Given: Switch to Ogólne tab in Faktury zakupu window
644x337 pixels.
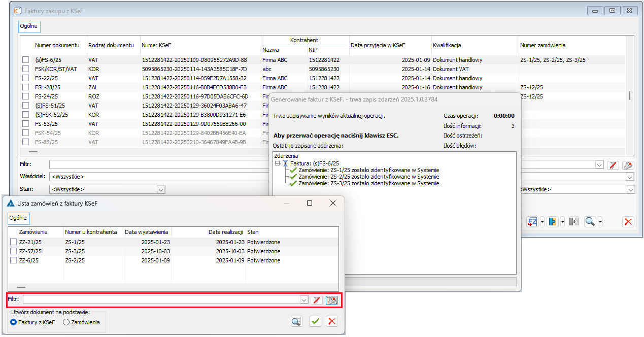Looking at the screenshot, I should tap(29, 26).
